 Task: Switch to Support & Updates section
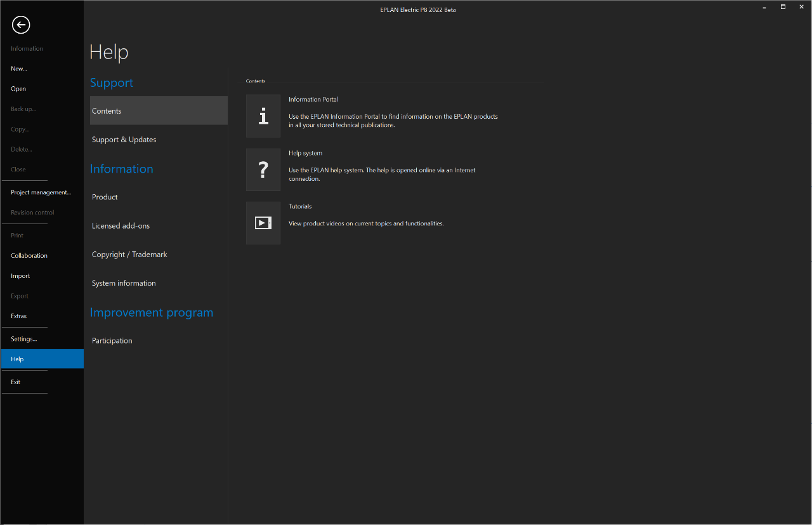coord(124,140)
